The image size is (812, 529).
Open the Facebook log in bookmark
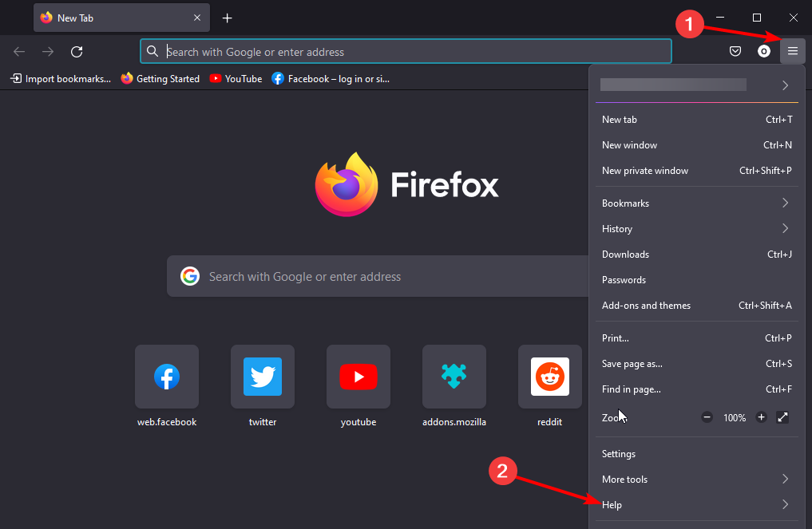tap(331, 79)
